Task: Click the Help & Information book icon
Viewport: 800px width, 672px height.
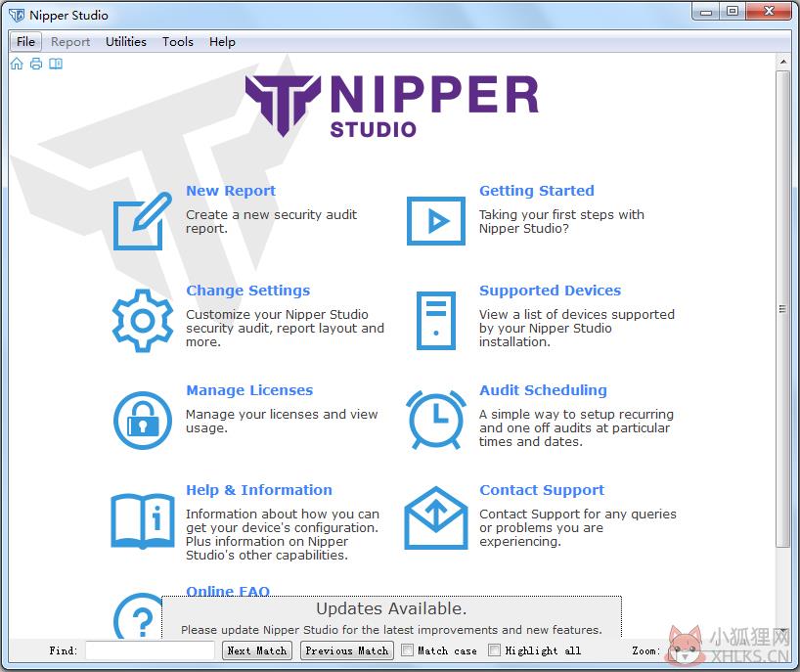Action: [143, 520]
